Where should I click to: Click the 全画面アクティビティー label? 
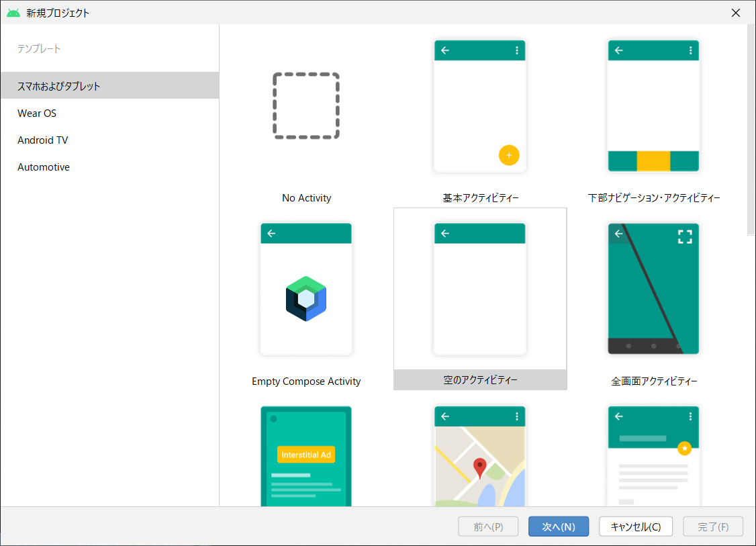click(x=654, y=381)
